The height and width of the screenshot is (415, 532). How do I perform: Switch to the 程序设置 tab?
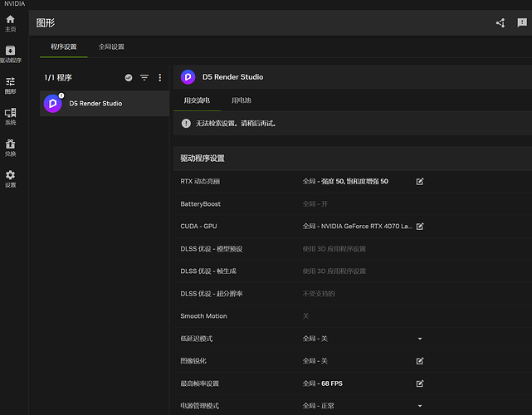point(64,46)
